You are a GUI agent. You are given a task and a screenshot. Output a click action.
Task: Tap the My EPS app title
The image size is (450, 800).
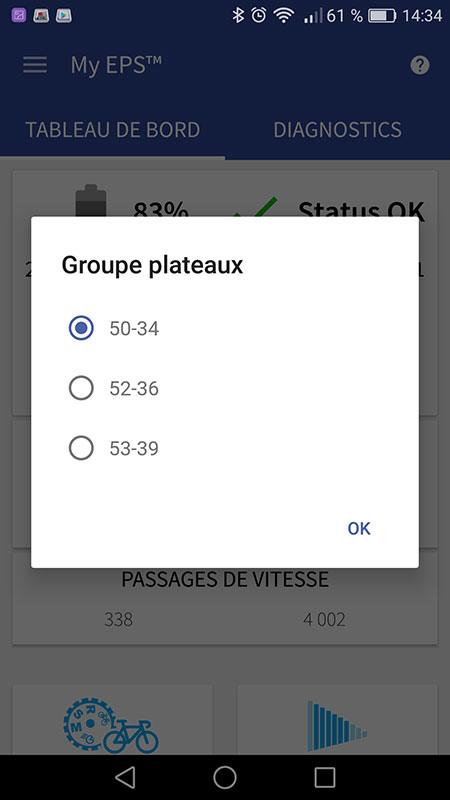(x=116, y=65)
